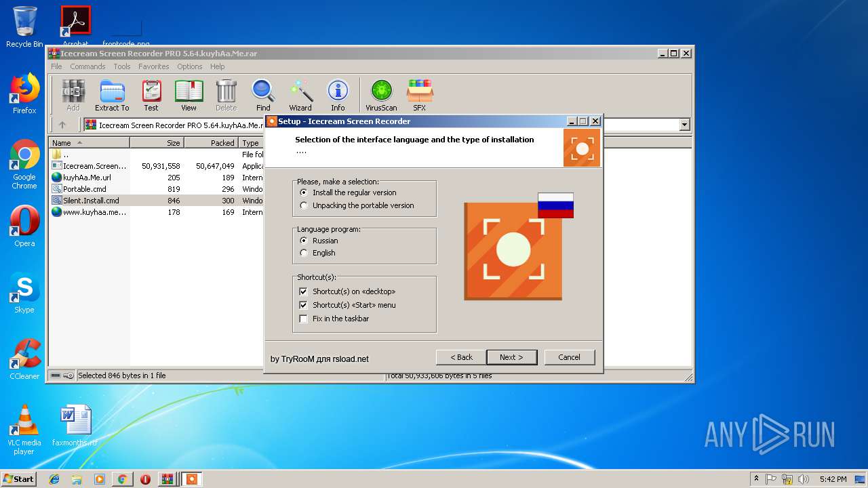The width and height of the screenshot is (868, 488).
Task: Sort file list by Packed column
Action: click(x=211, y=143)
